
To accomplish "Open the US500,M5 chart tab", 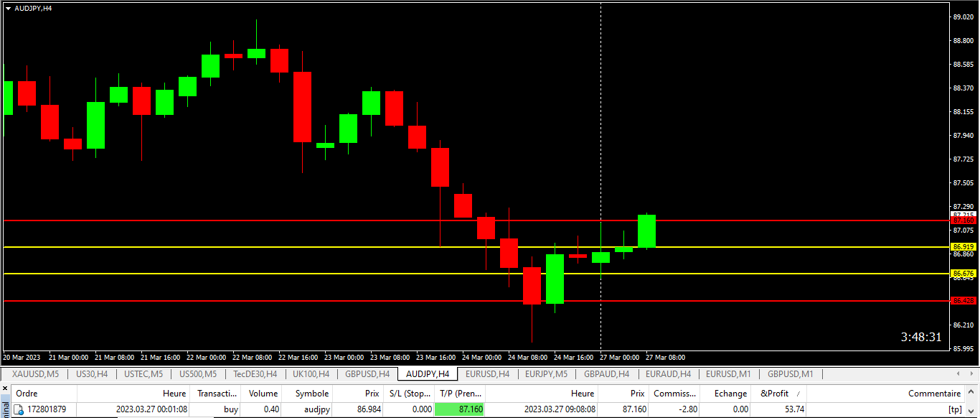I will (x=198, y=374).
